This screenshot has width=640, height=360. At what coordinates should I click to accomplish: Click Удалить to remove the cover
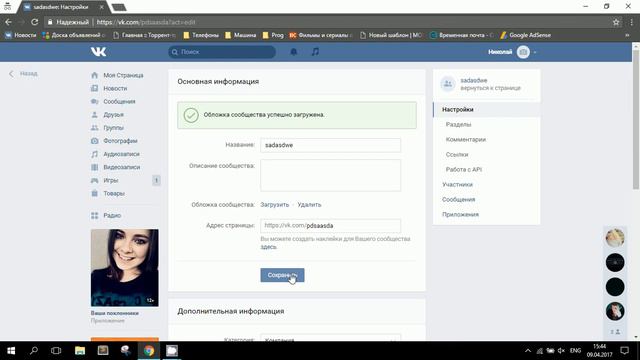coord(309,204)
